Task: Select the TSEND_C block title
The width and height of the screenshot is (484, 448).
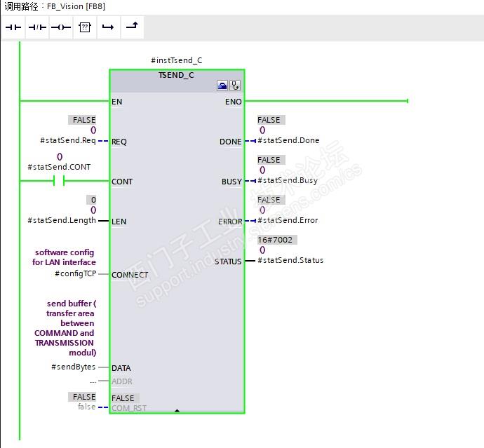Action: pos(176,75)
